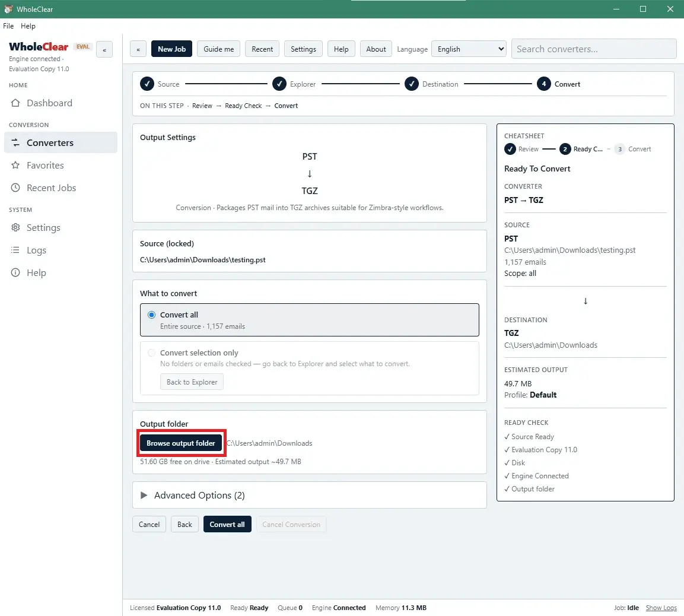Screen dimensions: 684x616
Task: Click Back to Explorer button
Action: 192,382
